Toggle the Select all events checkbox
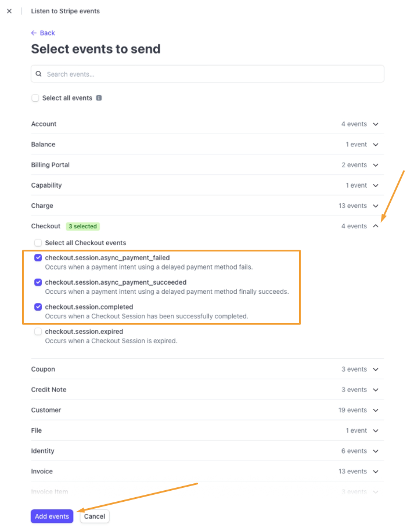 [x=35, y=98]
